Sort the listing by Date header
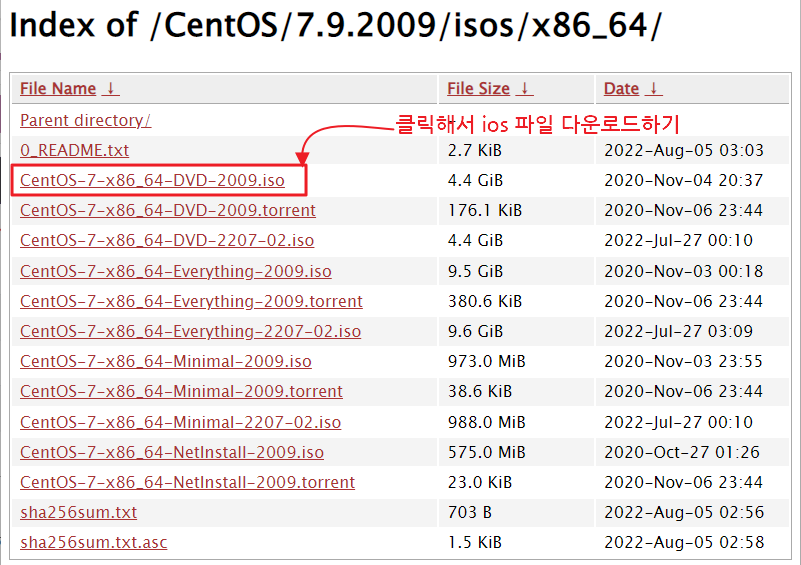 pos(621,88)
